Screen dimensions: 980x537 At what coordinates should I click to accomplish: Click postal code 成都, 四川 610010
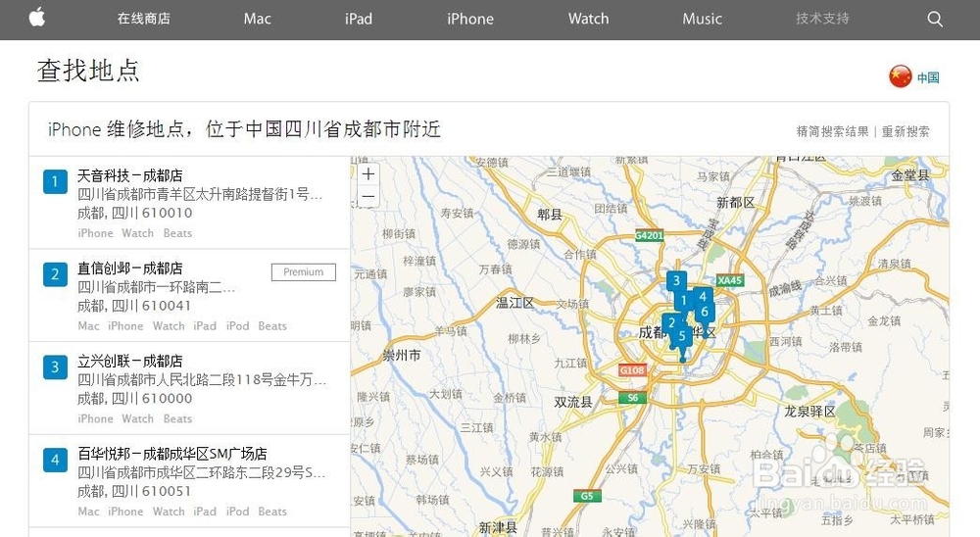click(x=134, y=214)
